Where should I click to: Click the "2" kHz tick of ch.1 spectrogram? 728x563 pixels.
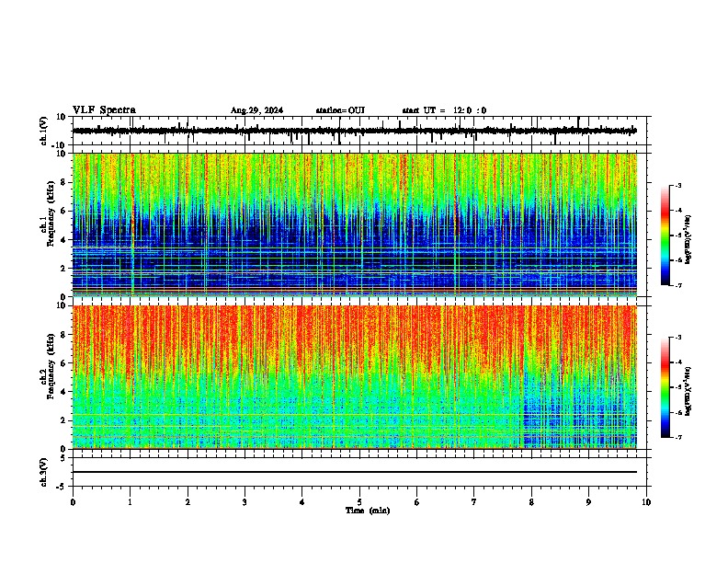pos(63,268)
